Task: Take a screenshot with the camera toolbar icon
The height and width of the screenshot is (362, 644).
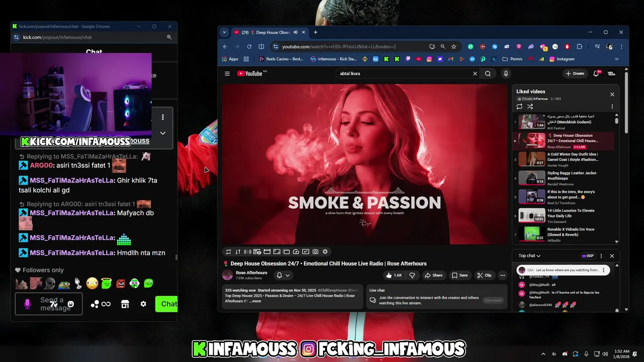Action: 315,252
